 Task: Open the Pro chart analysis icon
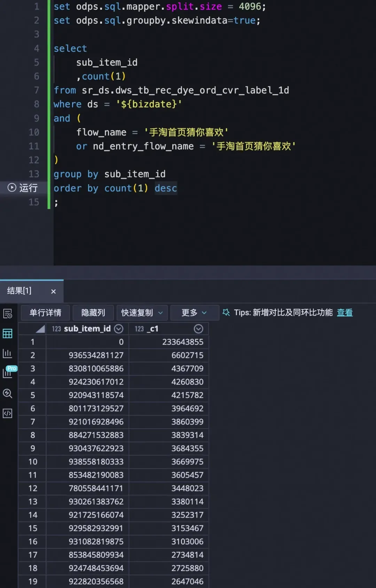[x=8, y=373]
